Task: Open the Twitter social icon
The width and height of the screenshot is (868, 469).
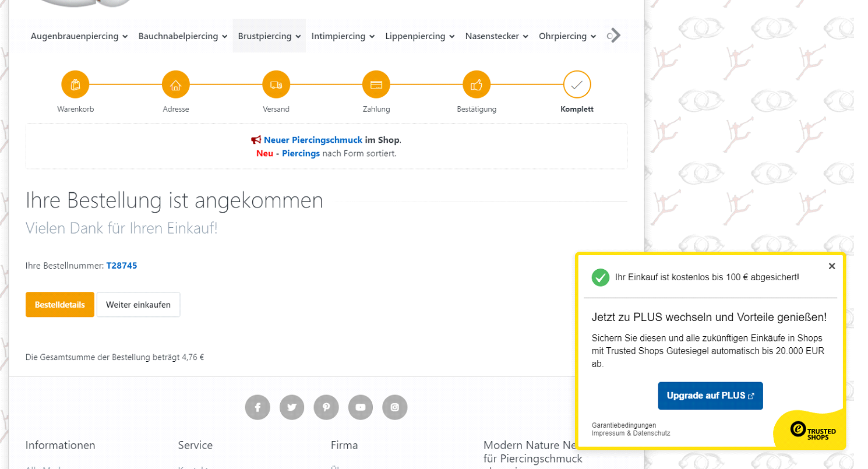Action: pyautogui.click(x=292, y=407)
